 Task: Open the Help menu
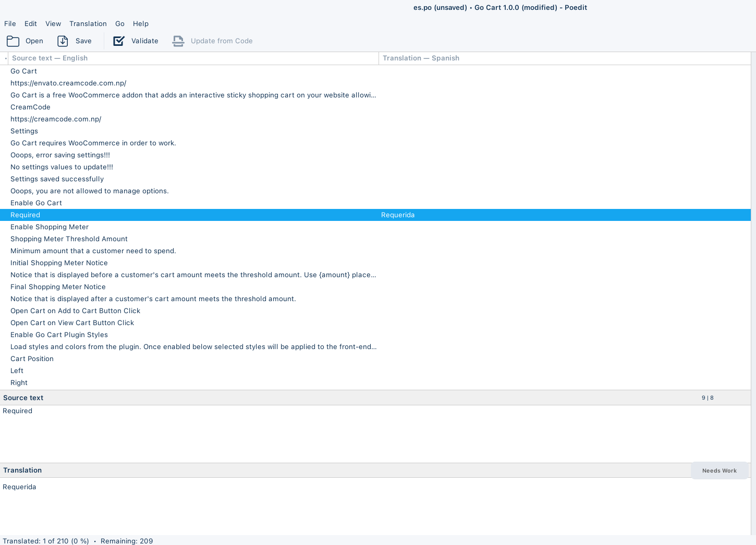click(141, 23)
